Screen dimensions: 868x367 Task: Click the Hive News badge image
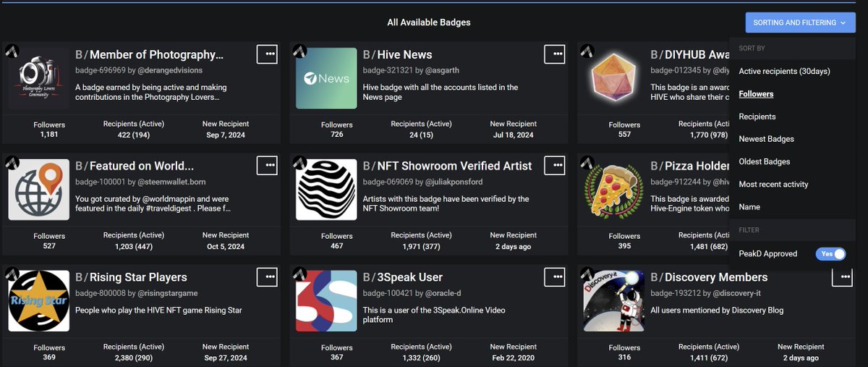point(326,78)
